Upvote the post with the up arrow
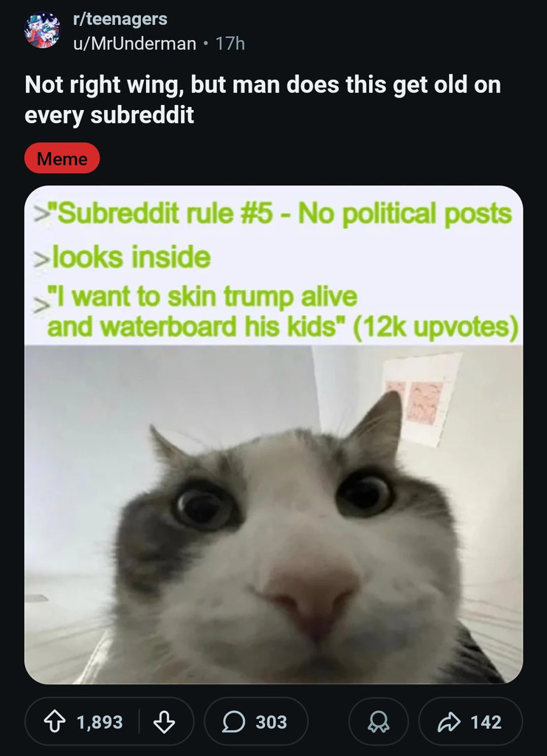The height and width of the screenshot is (756, 547). coord(55,722)
